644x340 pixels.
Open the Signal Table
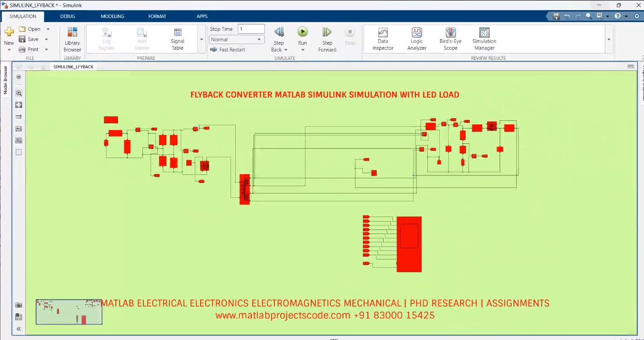coord(177,39)
